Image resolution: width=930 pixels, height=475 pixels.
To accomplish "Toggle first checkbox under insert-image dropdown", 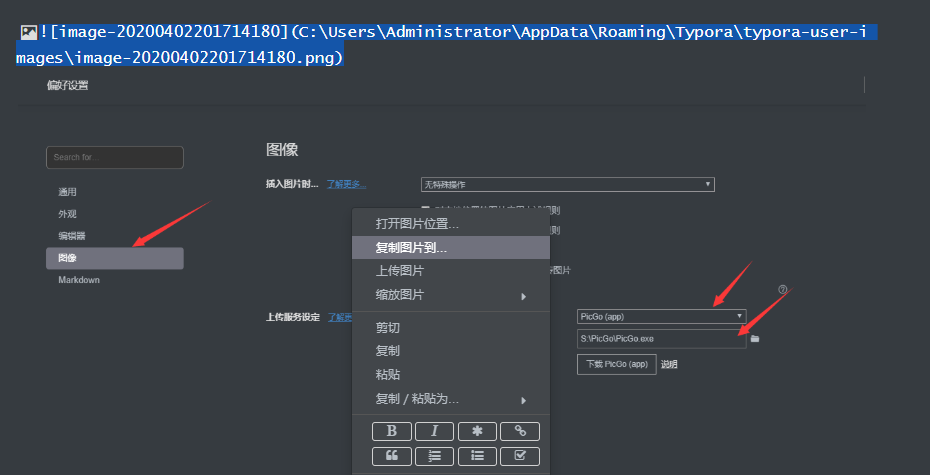I will (x=425, y=209).
